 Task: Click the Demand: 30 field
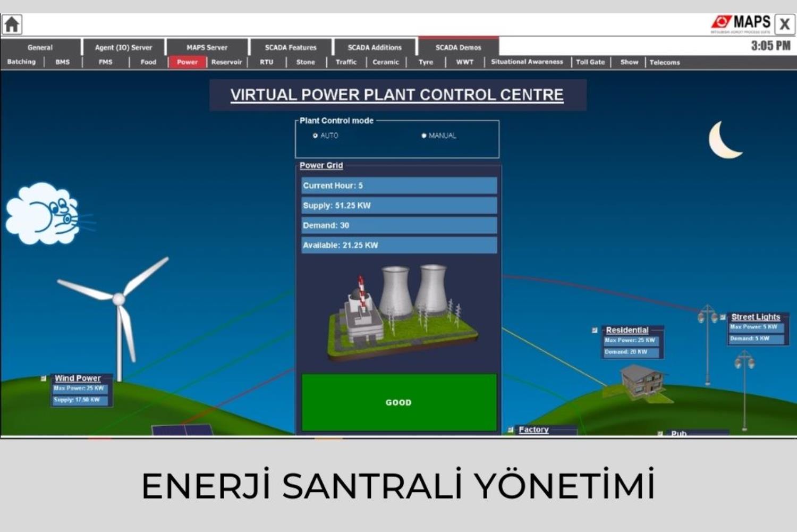click(x=399, y=225)
